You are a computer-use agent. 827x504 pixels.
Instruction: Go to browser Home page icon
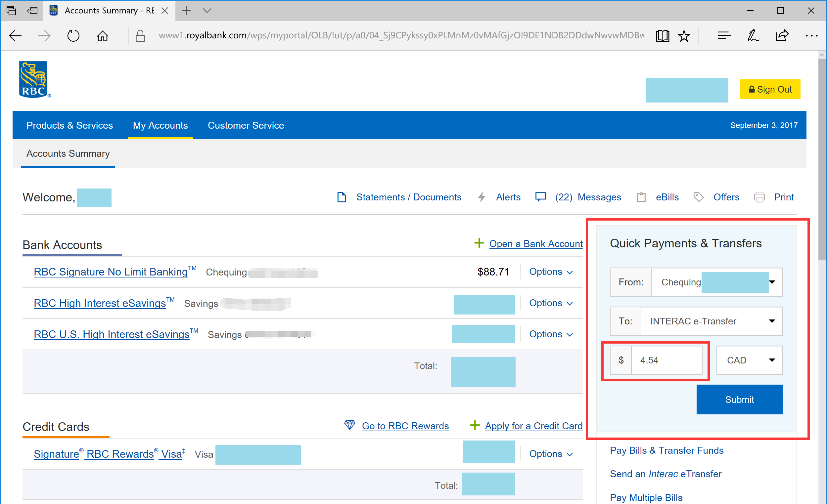point(102,35)
